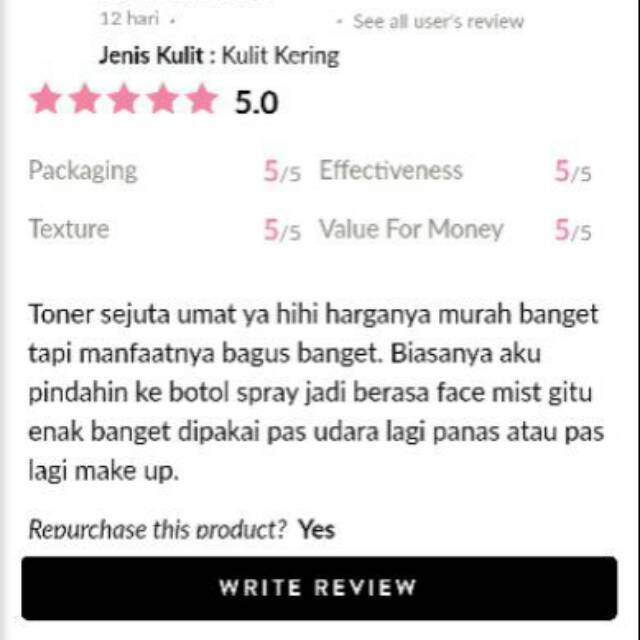Click the first pink rating star
The image size is (640, 640).
click(x=46, y=98)
